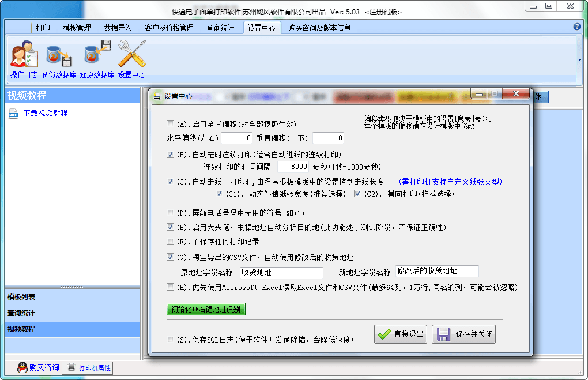
Task: Toggle the 横向打印 checkbox (C2)
Action: [357, 194]
